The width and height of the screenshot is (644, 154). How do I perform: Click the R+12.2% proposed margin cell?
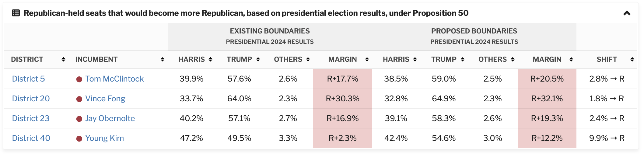pos(547,138)
